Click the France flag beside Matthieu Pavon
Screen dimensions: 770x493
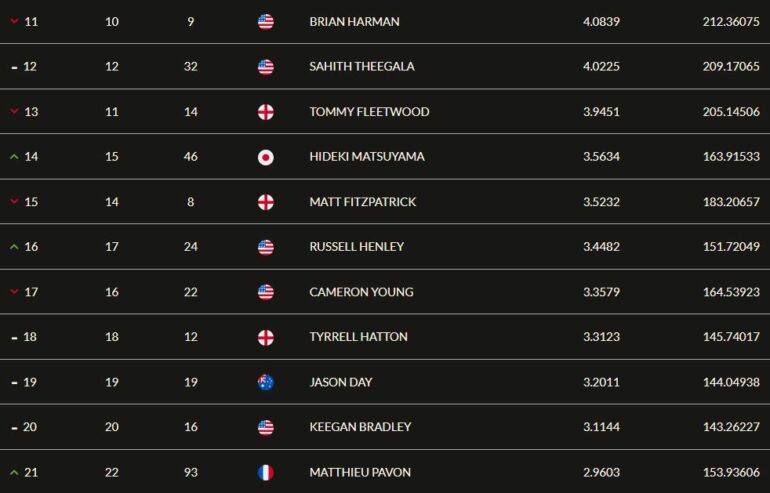[266, 472]
